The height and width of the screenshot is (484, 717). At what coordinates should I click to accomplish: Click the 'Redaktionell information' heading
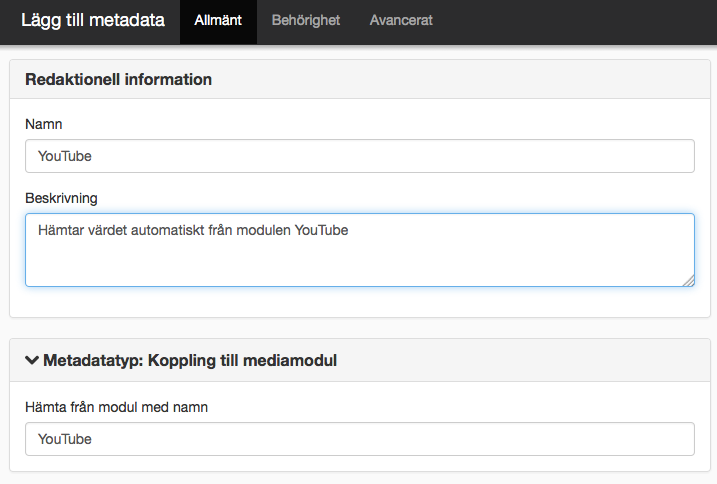118,80
